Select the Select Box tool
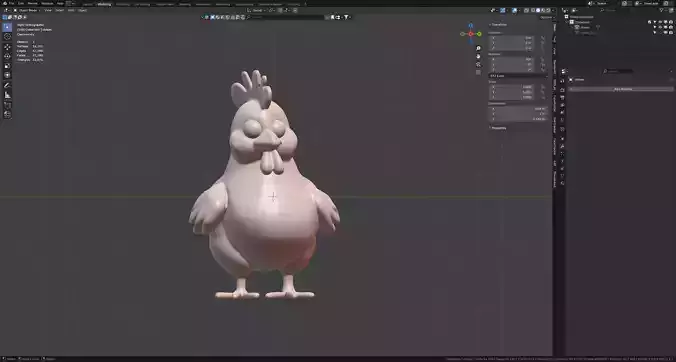The height and width of the screenshot is (362, 676). click(7, 27)
